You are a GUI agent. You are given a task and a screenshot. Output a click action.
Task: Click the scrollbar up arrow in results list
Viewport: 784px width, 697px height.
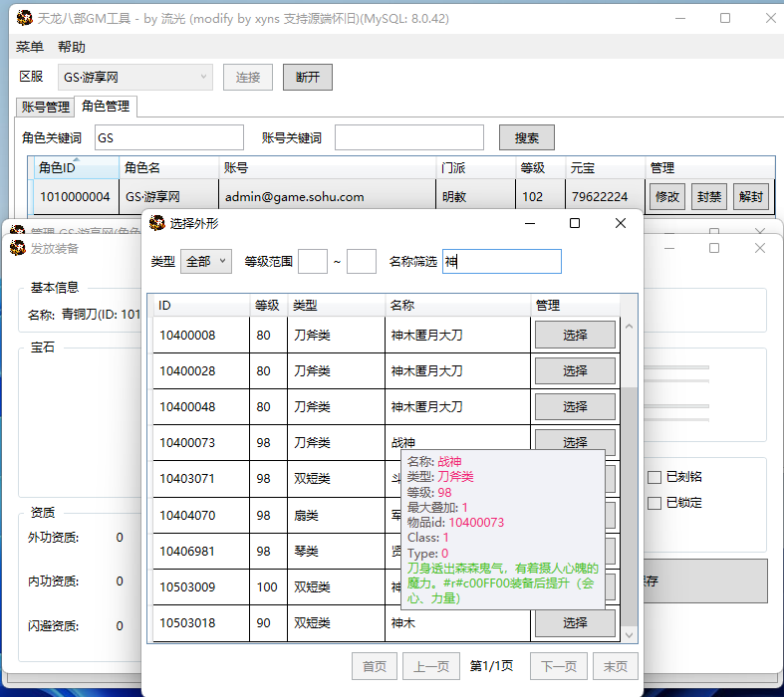pyautogui.click(x=629, y=326)
